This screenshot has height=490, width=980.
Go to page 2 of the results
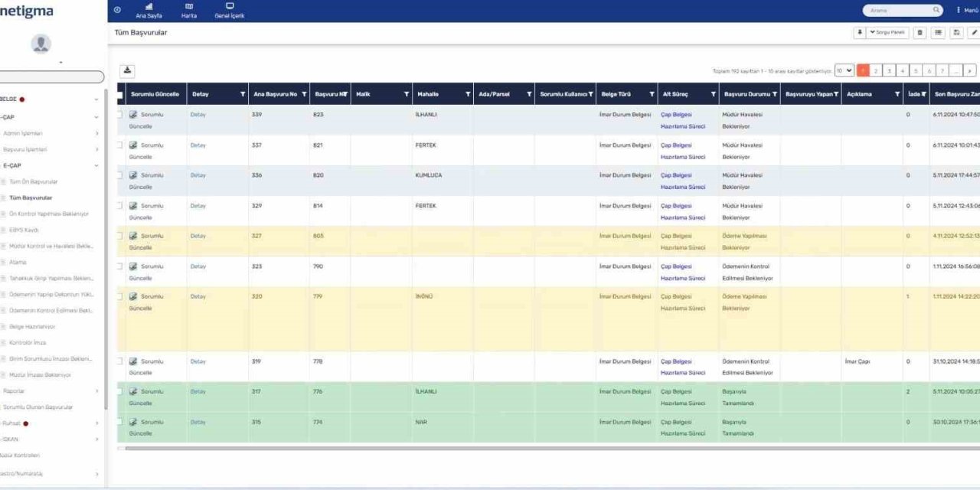pos(876,70)
